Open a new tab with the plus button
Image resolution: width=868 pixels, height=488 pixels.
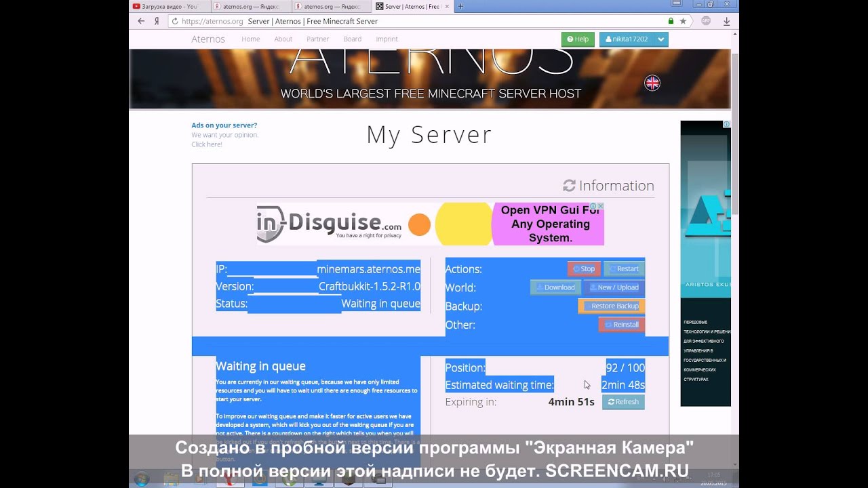[460, 6]
